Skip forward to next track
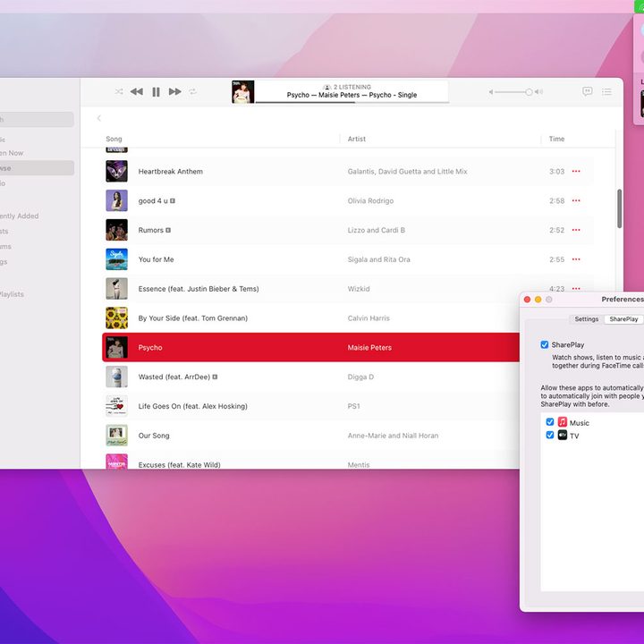 point(175,91)
